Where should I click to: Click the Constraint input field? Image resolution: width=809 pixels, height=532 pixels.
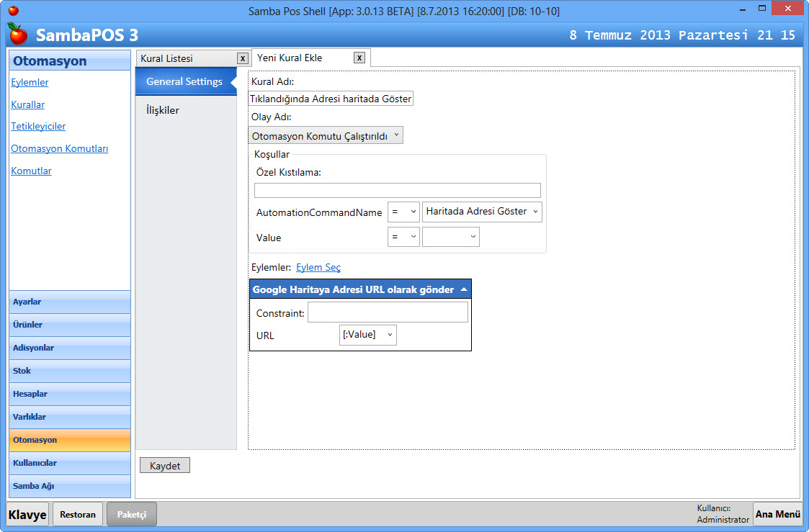[x=388, y=312]
